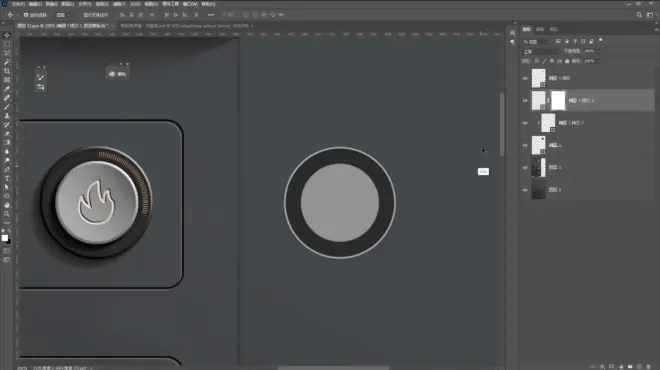
Task: Select the Hand tool
Action: point(7,205)
